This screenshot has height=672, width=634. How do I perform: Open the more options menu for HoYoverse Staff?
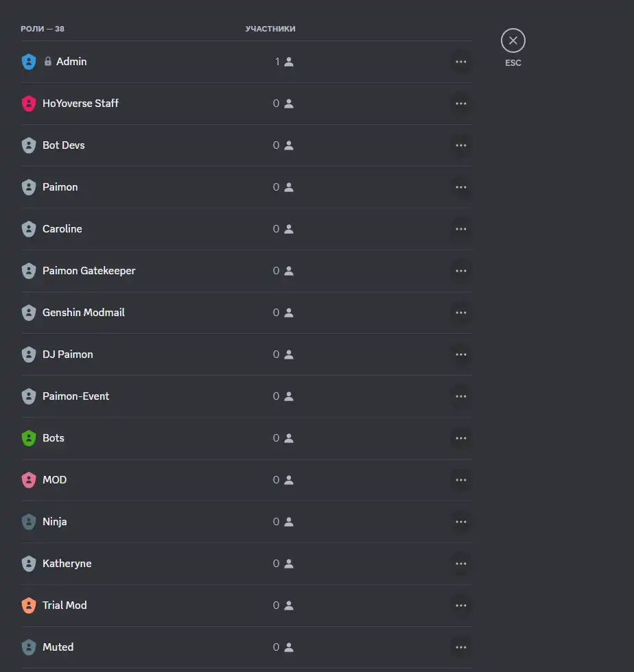(x=460, y=104)
